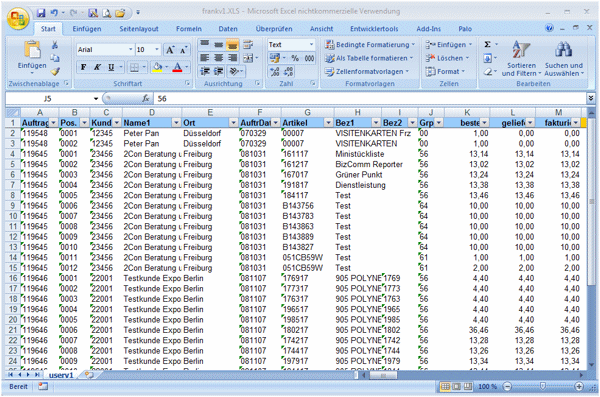Viewport: 600px width, 397px height.
Task: Switch to the Formeln ribbon tab
Action: pos(189,29)
